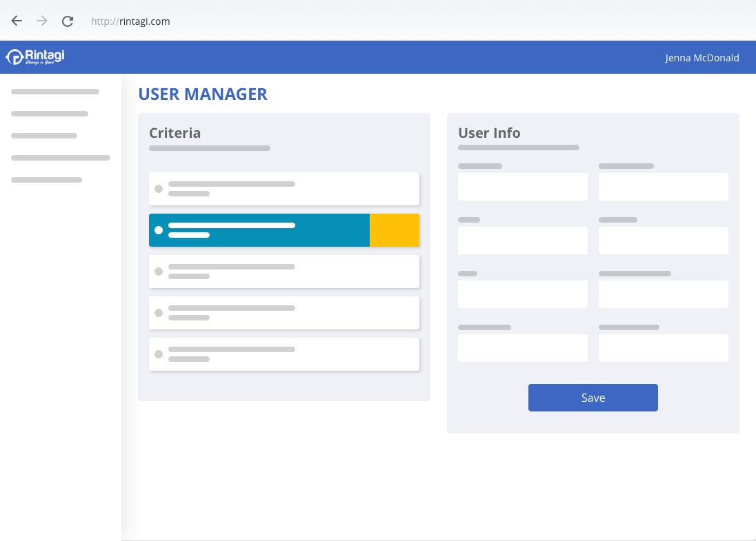Image resolution: width=756 pixels, height=541 pixels.
Task: Click the first sidebar navigation link
Action: (x=54, y=91)
